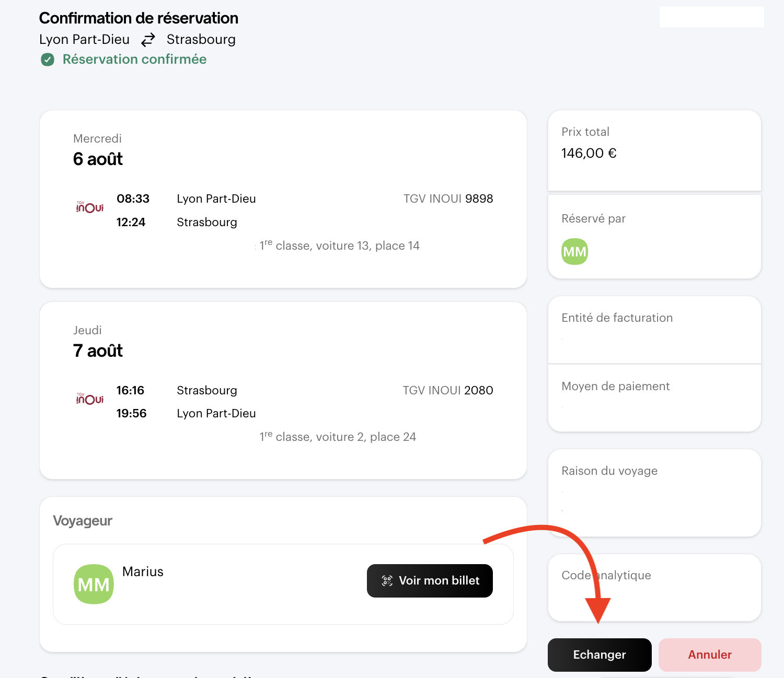Viewport: 784px width, 678px height.
Task: Click the INOUI logo for 7 août trip
Action: 90,399
